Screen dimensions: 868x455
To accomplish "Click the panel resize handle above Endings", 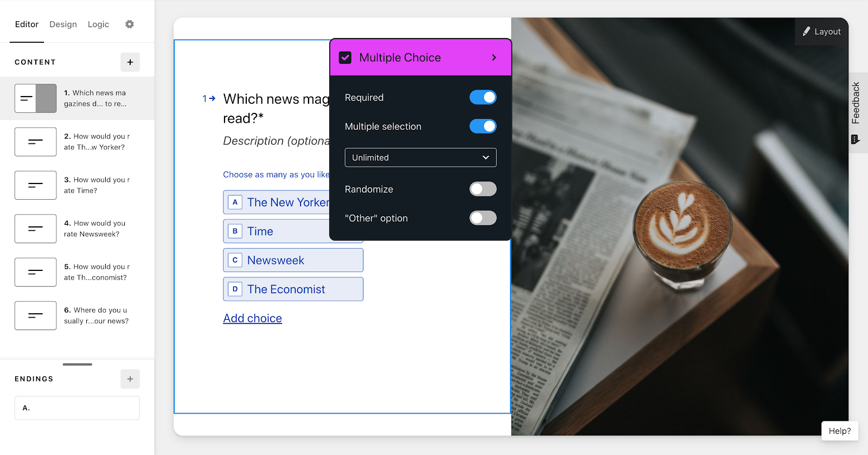I will (78, 364).
